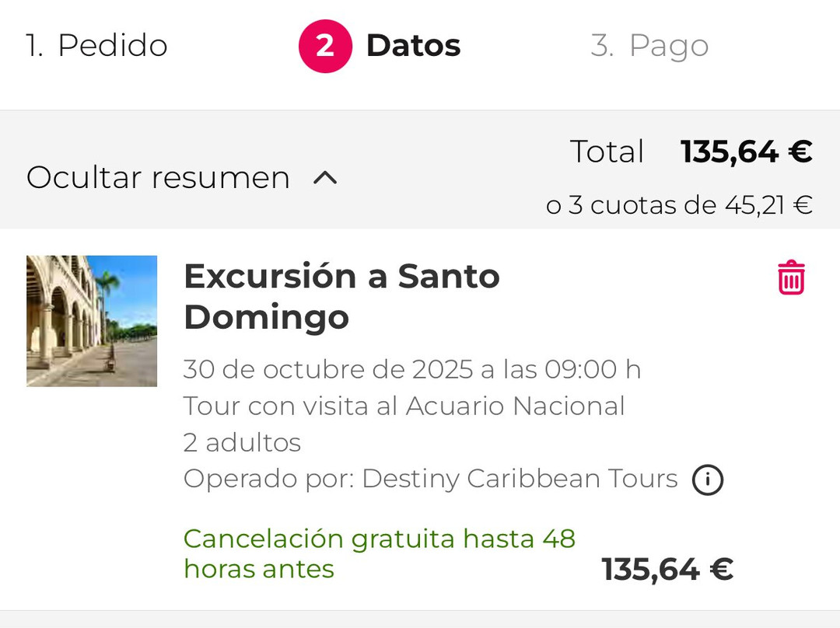The height and width of the screenshot is (628, 840).
Task: Click the "Ocultar resumen" label
Action: [158, 178]
